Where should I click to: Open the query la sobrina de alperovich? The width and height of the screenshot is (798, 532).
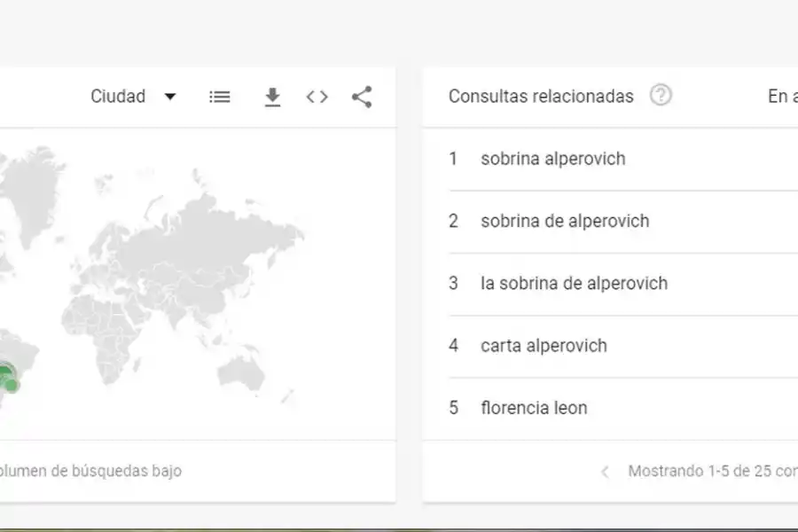pos(573,284)
